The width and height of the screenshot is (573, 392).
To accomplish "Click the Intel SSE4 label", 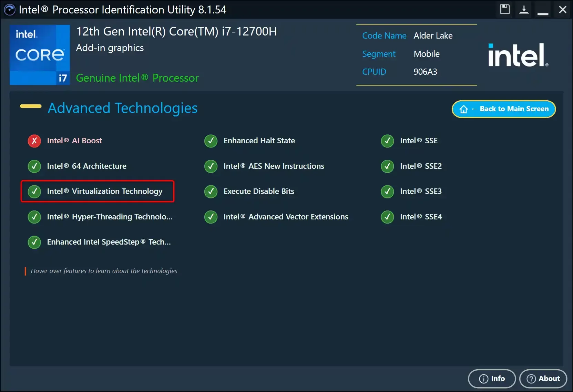I will coord(421,217).
